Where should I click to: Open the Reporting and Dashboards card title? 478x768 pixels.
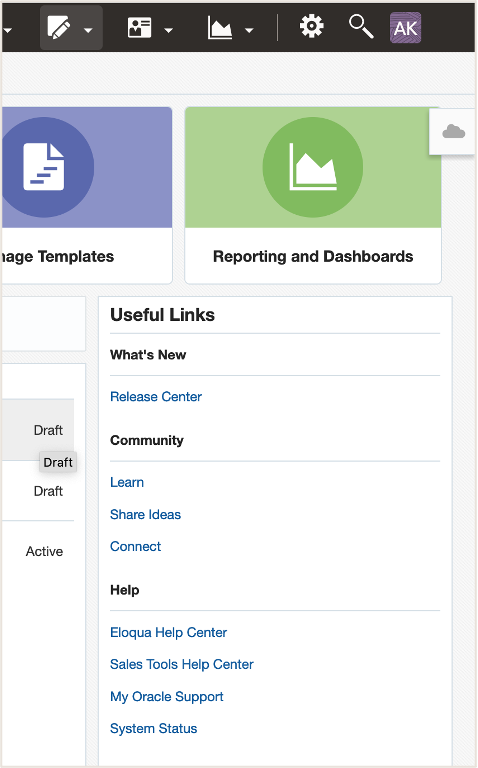point(313,256)
